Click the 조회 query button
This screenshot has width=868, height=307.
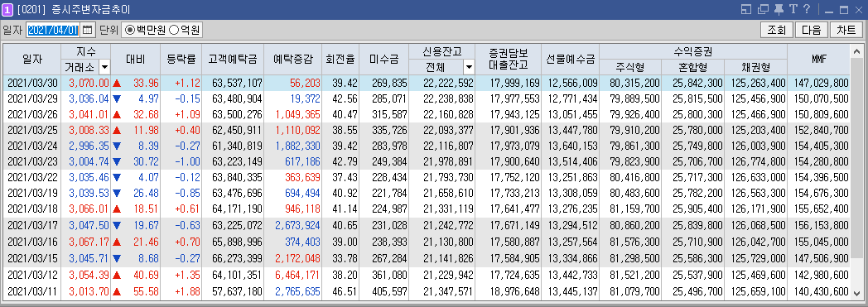point(777,30)
